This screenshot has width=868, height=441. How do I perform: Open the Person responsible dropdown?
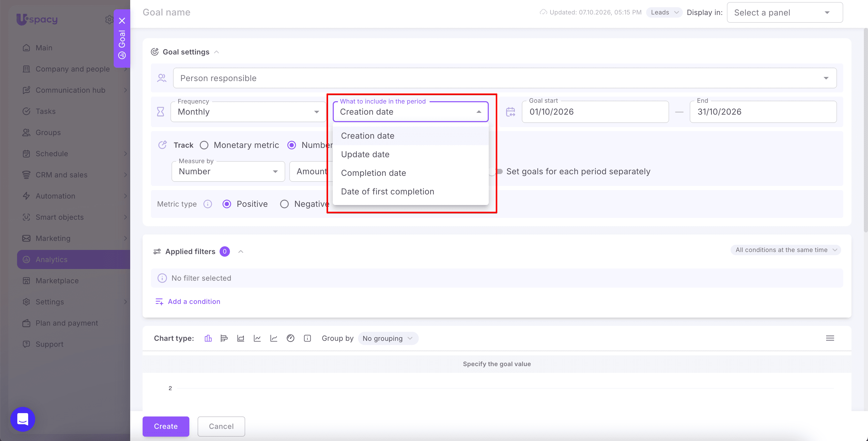505,78
